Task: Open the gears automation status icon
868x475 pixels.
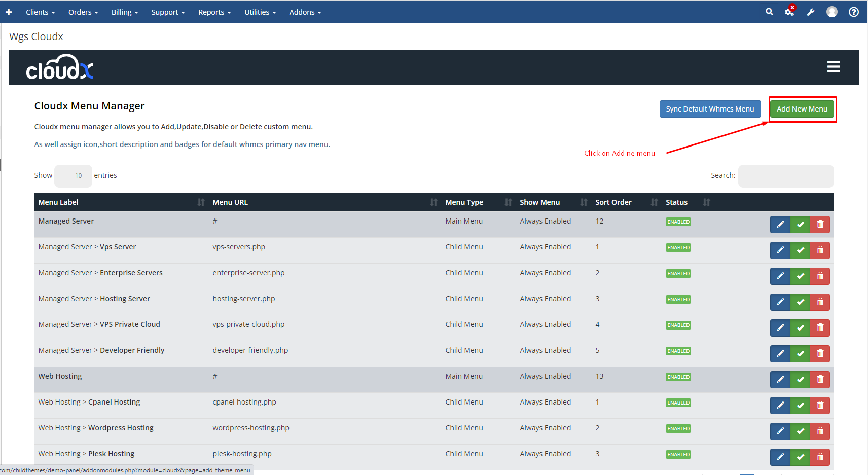Action: point(790,12)
